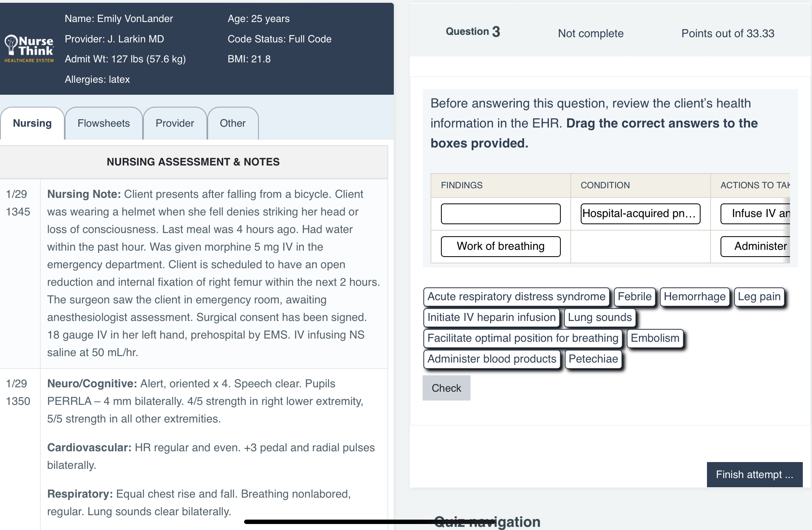Select the Acute respiratory distress syndrome answer chip
Viewport: 812px width, 530px height.
tap(516, 297)
